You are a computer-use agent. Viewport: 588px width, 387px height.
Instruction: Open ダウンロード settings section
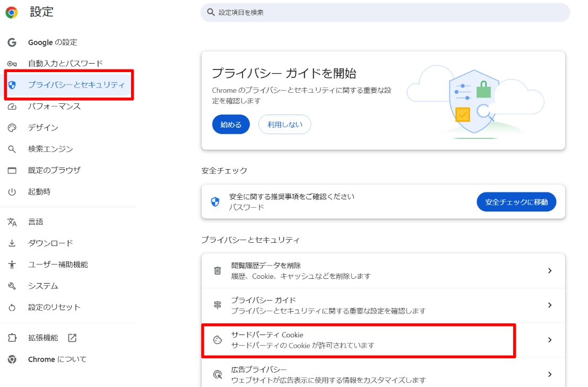tap(50, 243)
